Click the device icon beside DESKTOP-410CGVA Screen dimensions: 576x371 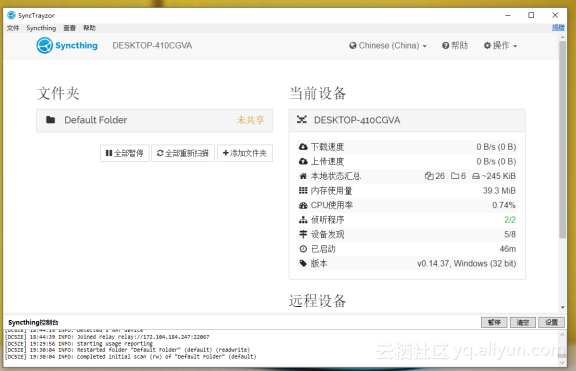point(302,120)
